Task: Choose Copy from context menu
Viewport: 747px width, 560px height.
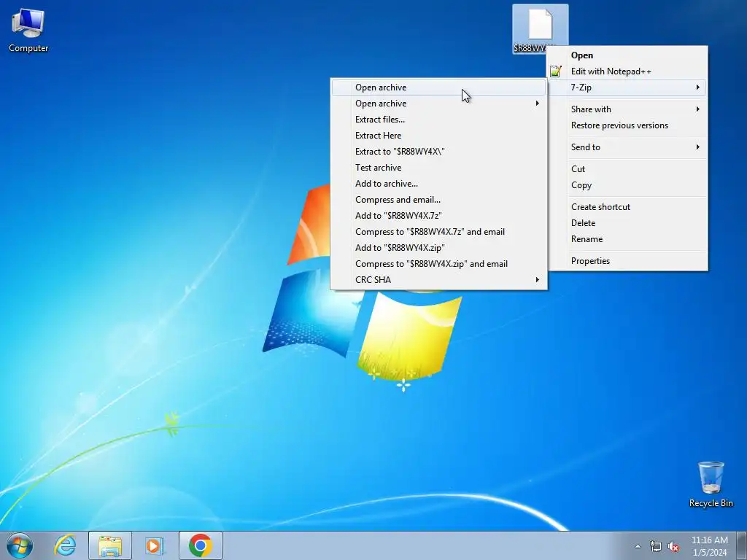Action: point(627,185)
